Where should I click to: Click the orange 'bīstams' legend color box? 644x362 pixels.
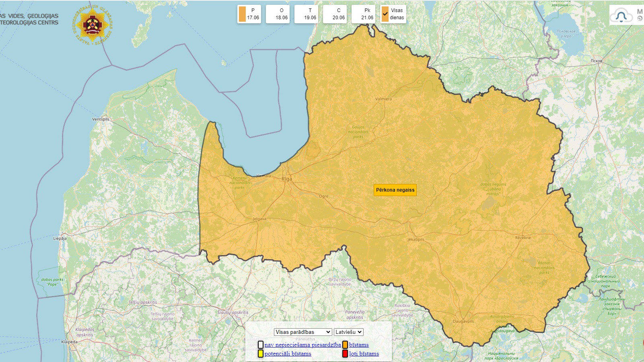click(345, 345)
